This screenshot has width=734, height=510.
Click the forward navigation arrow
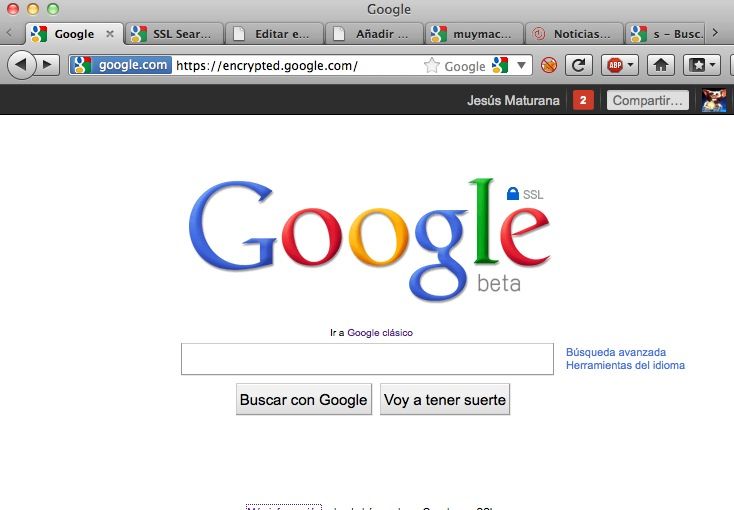(x=47, y=65)
